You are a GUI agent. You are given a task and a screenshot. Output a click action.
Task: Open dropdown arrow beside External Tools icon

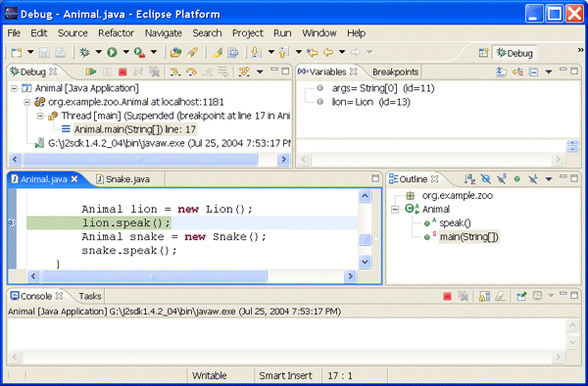coord(154,53)
